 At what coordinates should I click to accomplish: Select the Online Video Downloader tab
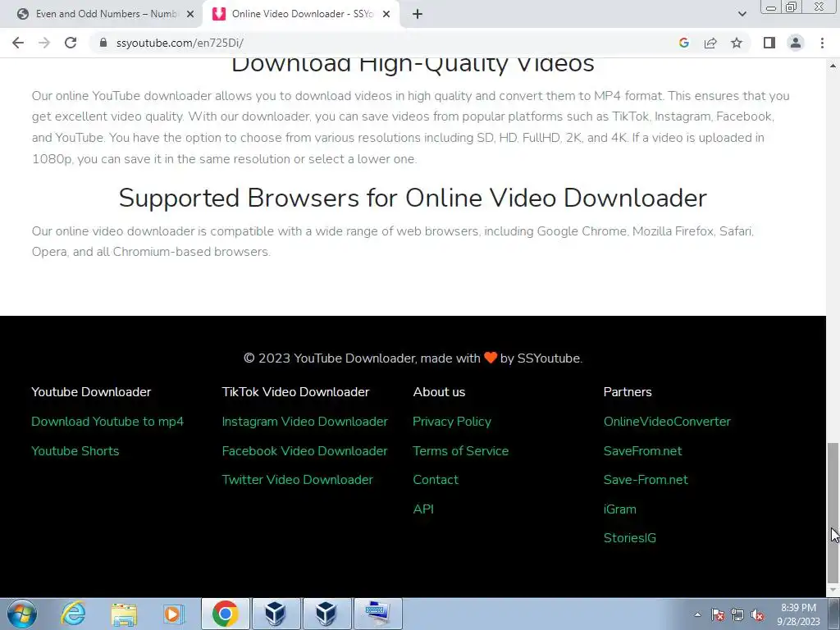click(301, 14)
